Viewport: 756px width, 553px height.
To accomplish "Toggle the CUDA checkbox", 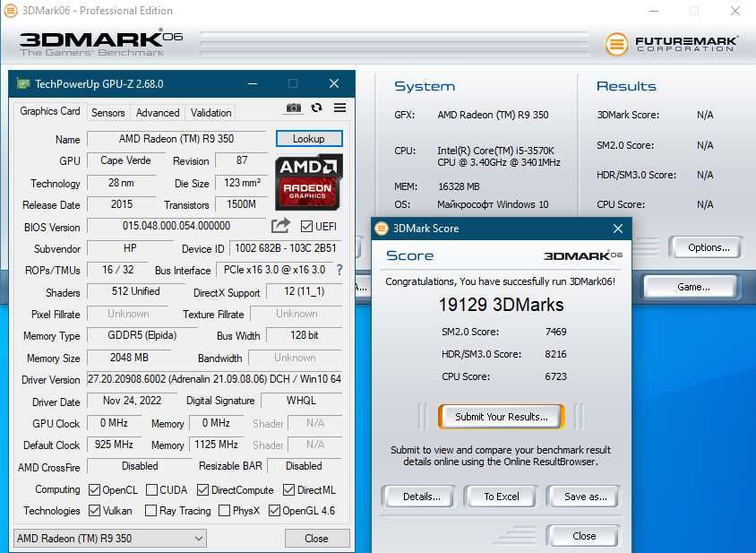I will tap(151, 489).
